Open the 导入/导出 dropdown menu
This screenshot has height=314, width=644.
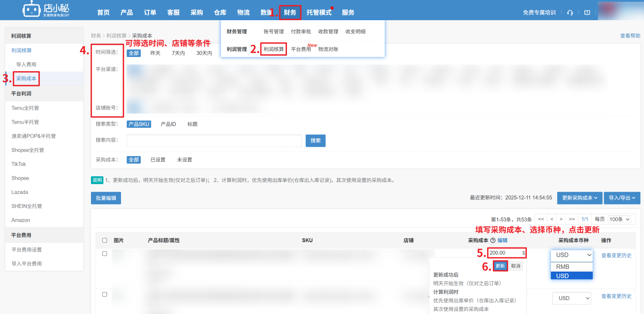point(622,198)
